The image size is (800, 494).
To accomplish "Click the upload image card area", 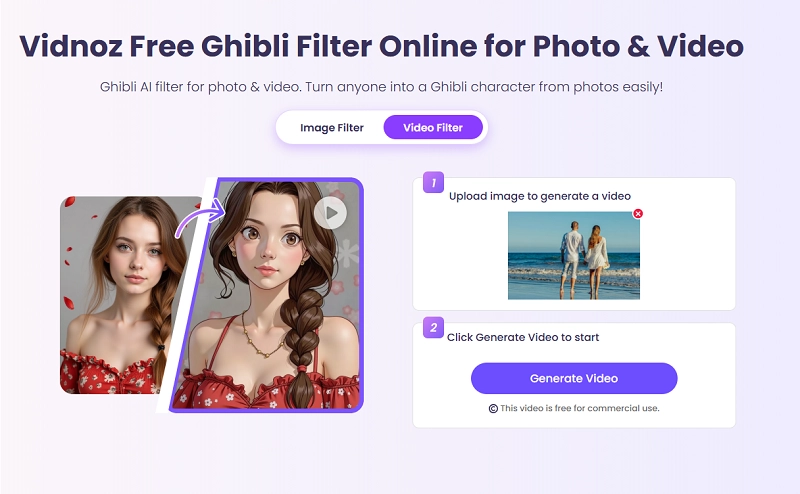I will click(x=574, y=244).
